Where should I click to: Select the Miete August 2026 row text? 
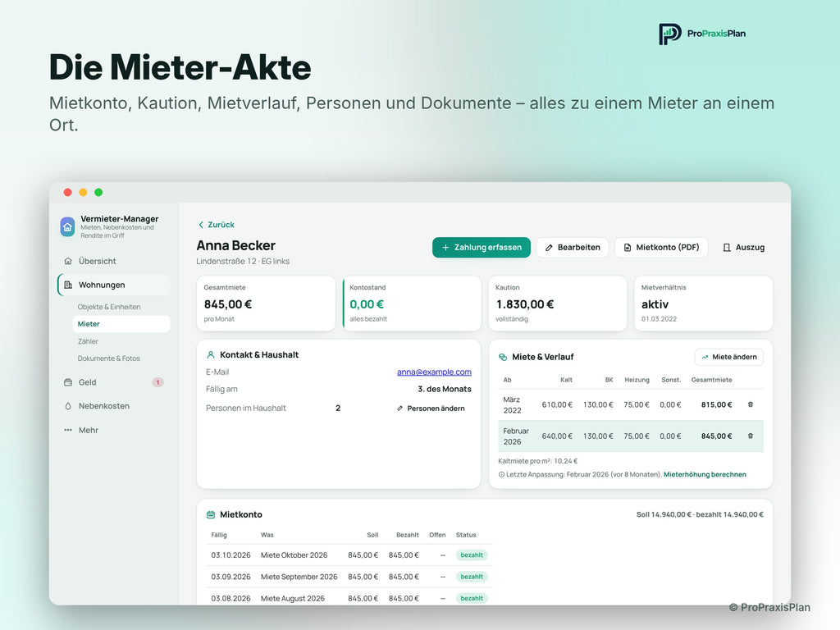[x=293, y=598]
